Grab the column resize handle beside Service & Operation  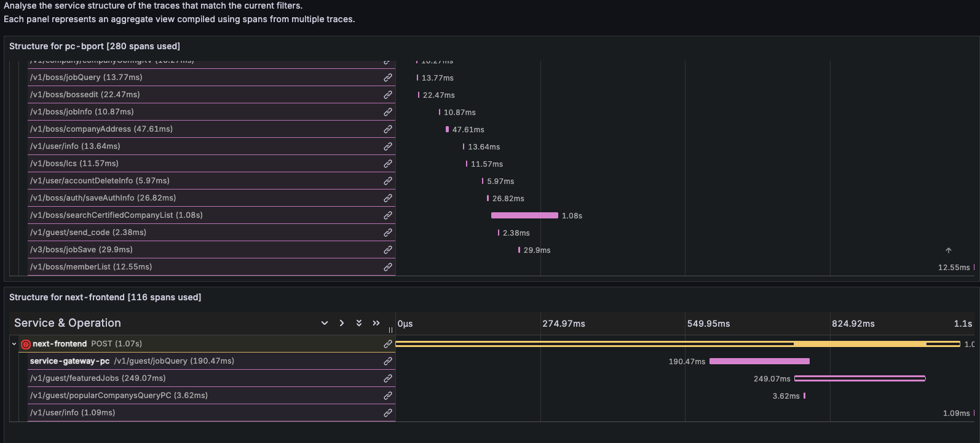tap(390, 330)
